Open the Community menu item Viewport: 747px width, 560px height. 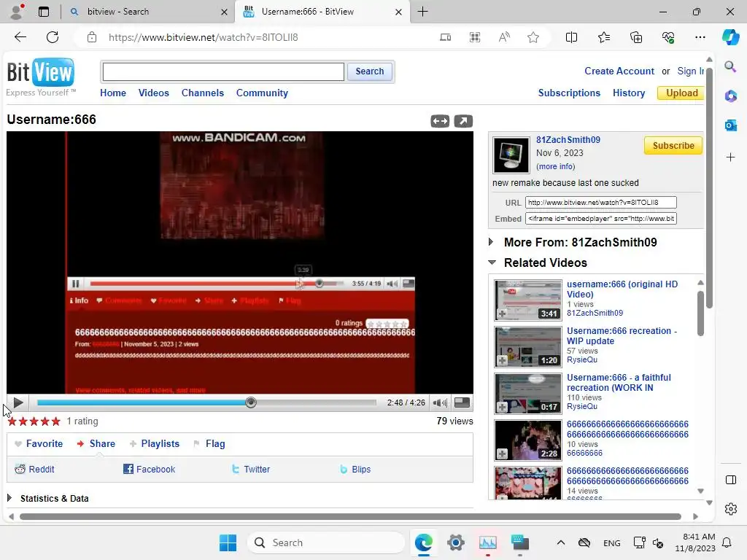pyautogui.click(x=262, y=93)
